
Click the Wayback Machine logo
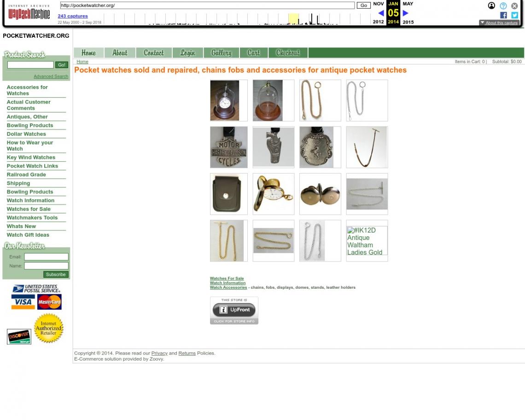29,13
